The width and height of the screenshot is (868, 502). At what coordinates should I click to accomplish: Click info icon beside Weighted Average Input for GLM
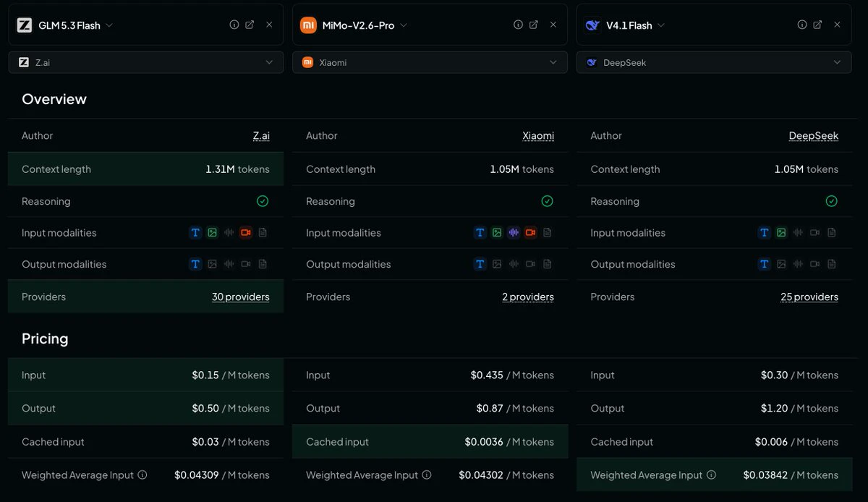(142, 475)
